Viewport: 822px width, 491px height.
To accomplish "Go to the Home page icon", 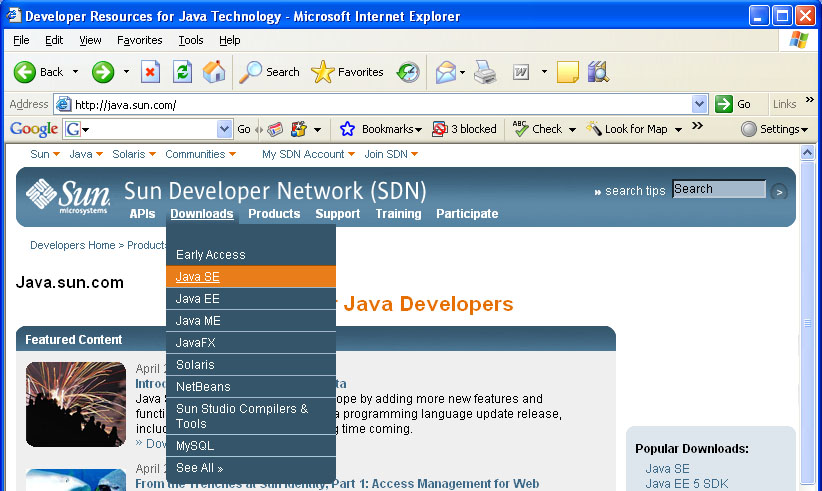I will click(x=214, y=72).
